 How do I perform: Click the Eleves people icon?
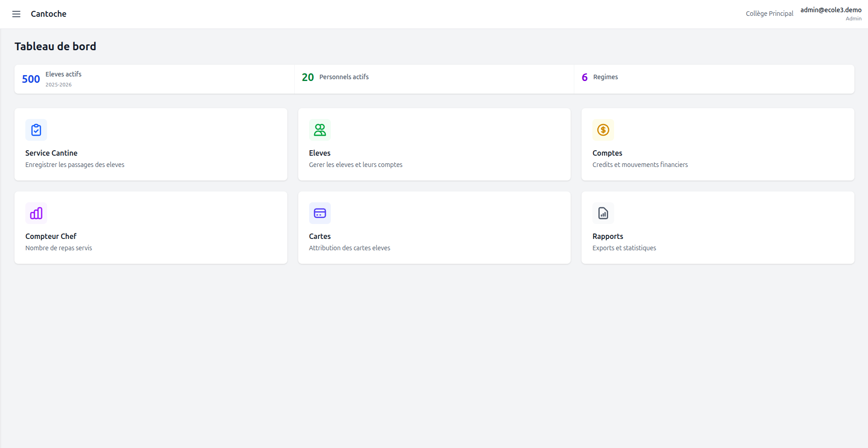320,130
